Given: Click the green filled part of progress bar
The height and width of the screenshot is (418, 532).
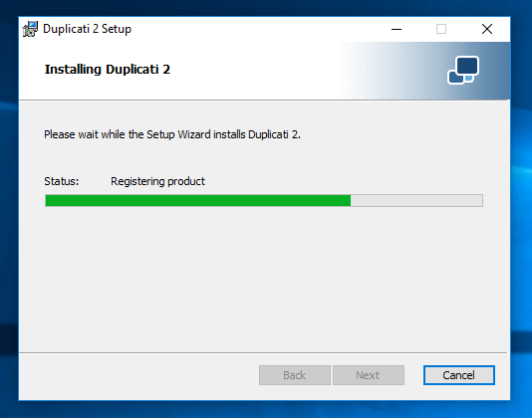Looking at the screenshot, I should tap(198, 200).
